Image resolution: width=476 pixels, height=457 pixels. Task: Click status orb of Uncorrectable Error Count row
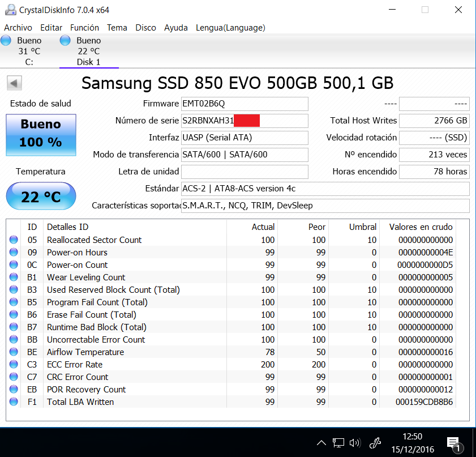14,339
